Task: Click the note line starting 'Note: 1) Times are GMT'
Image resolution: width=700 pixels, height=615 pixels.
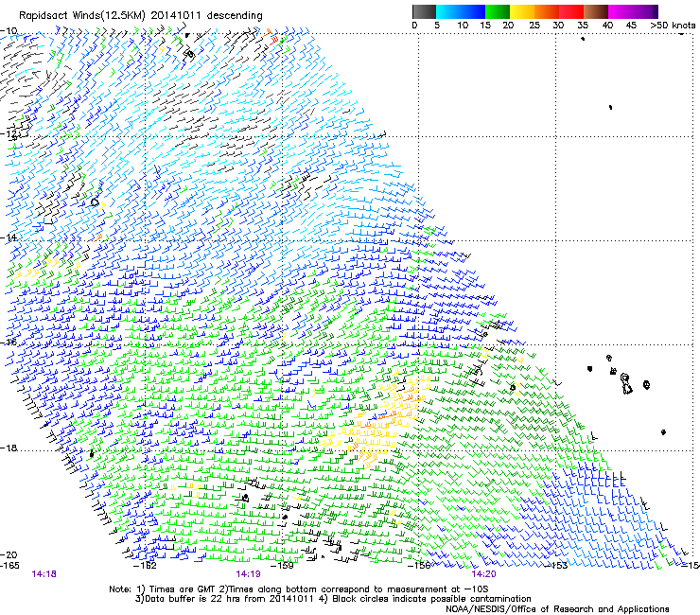Action: 299,589
